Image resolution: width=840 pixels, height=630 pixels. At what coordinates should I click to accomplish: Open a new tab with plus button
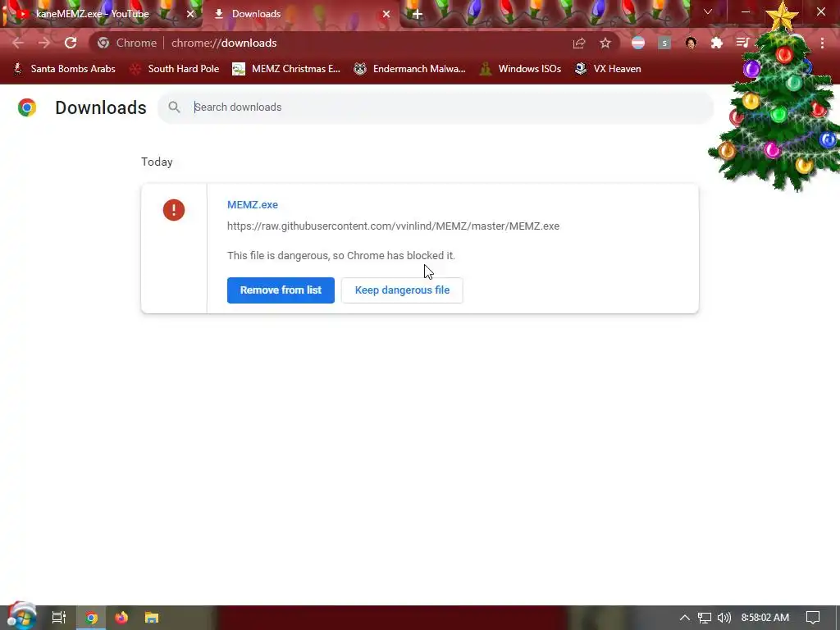click(x=418, y=14)
